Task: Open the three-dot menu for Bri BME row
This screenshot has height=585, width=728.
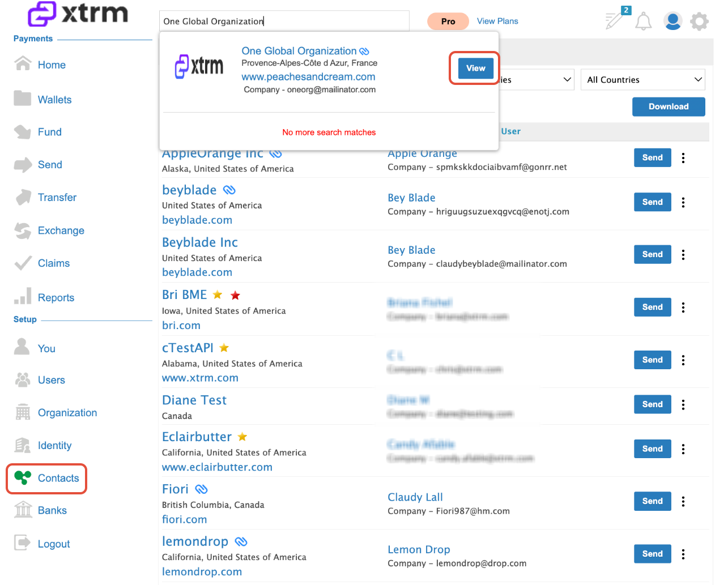Action: [683, 308]
